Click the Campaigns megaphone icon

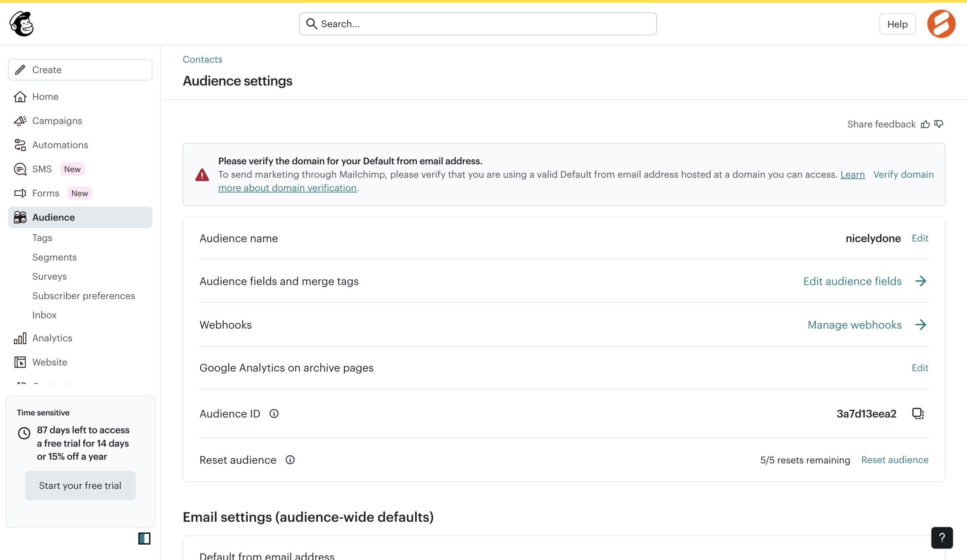[20, 121]
